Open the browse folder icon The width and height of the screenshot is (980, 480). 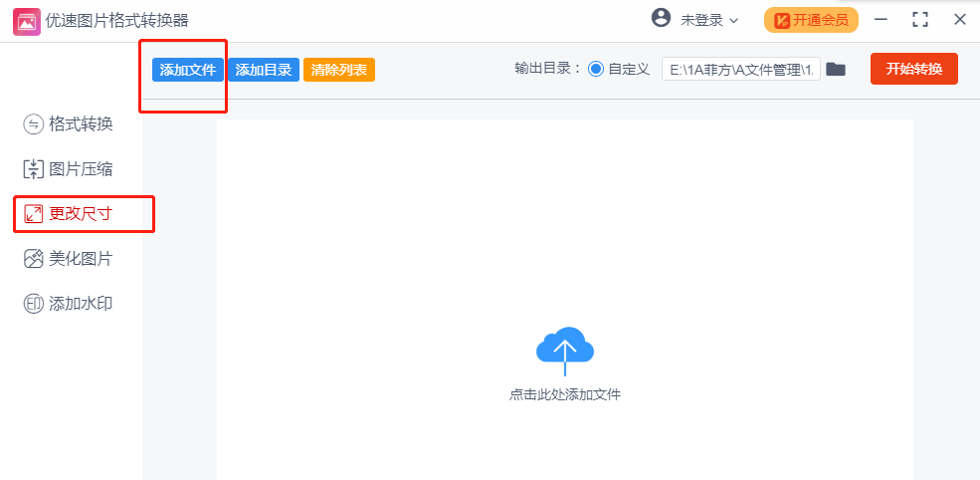click(x=836, y=70)
